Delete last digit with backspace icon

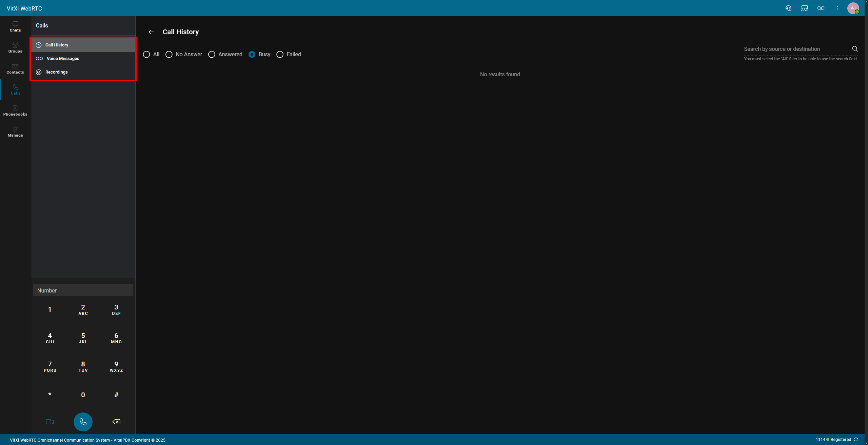tap(116, 422)
